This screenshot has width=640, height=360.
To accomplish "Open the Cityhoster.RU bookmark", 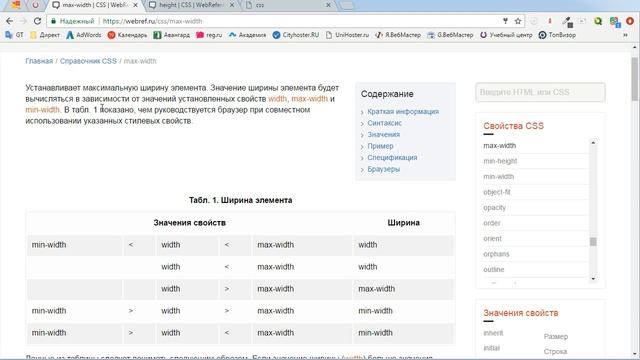I will point(296,35).
